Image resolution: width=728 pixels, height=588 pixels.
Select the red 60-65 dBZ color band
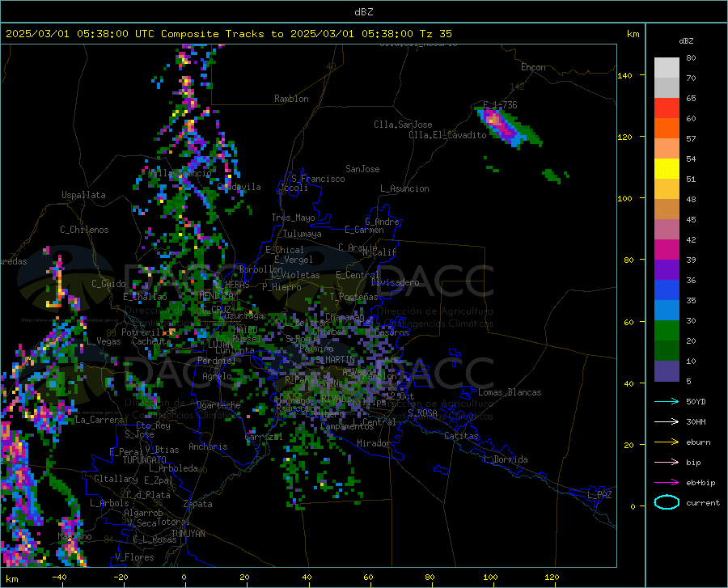point(667,108)
